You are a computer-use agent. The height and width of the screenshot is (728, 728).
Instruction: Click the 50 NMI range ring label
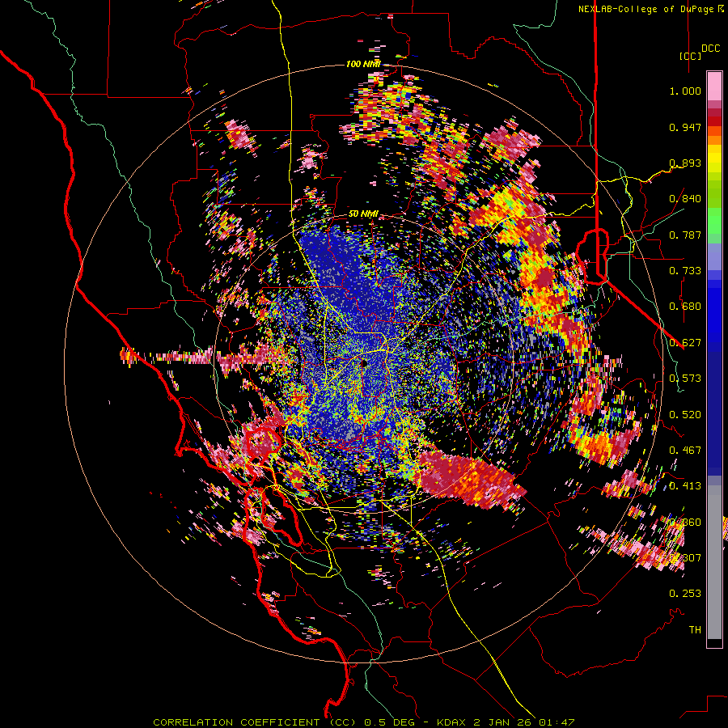[x=363, y=214]
